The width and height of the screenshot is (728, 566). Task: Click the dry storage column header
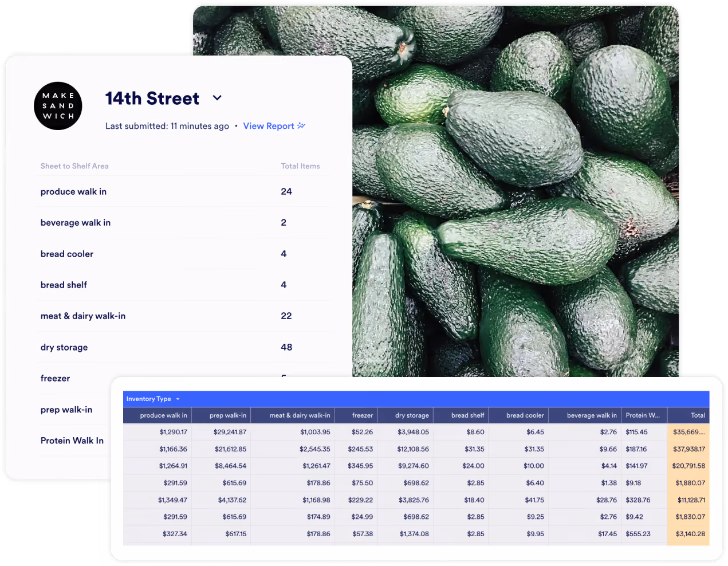[x=405, y=415]
